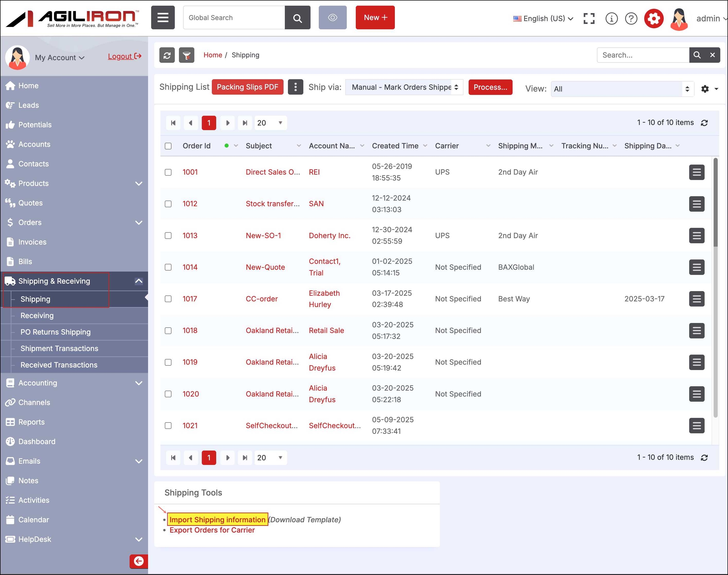728x575 pixels.
Task: Open view settings gear dropdown
Action: coord(709,89)
